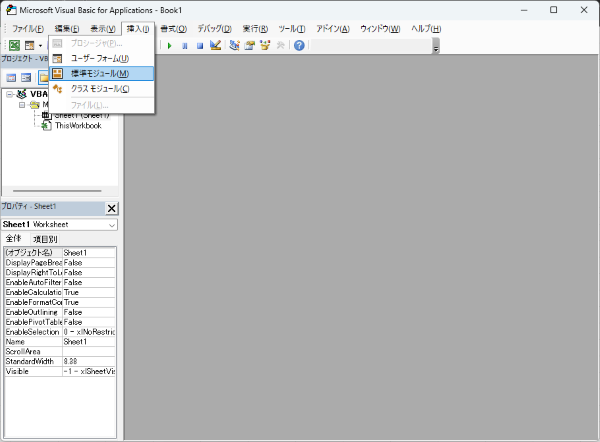Open the 表示(V) menu
This screenshot has width=600, height=442.
click(x=103, y=29)
